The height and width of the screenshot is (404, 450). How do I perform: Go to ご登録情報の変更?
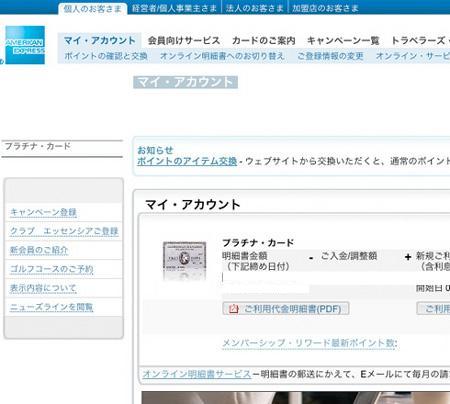330,56
